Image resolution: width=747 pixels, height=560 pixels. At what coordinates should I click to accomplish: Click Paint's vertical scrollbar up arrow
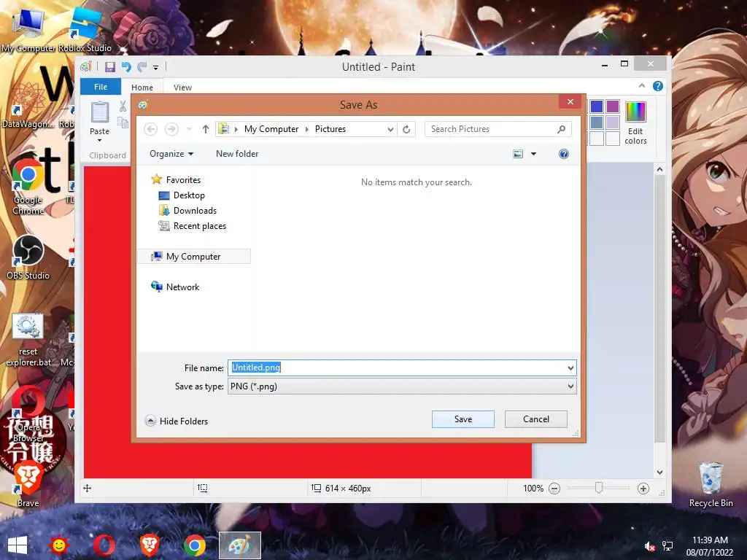tap(659, 169)
